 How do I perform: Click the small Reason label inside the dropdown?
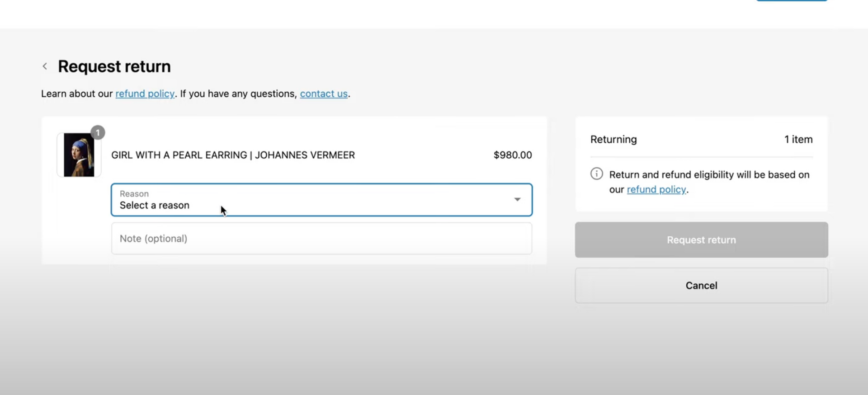click(x=134, y=193)
